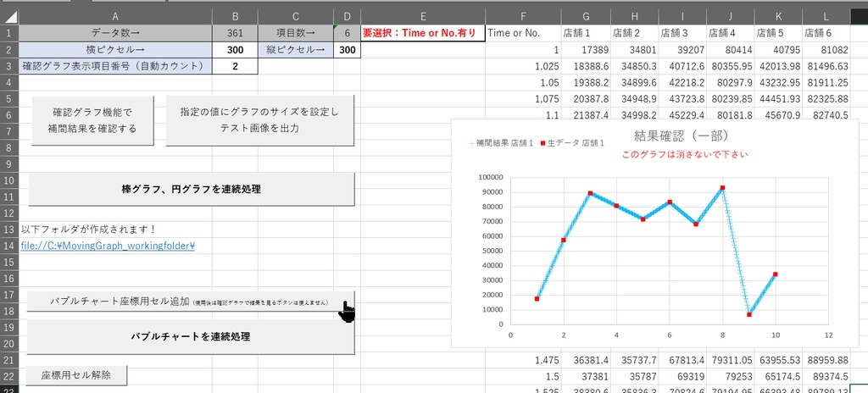Click the 確認グラフ機能で補間結果を確認する button
868x393 pixels.
coord(92,120)
